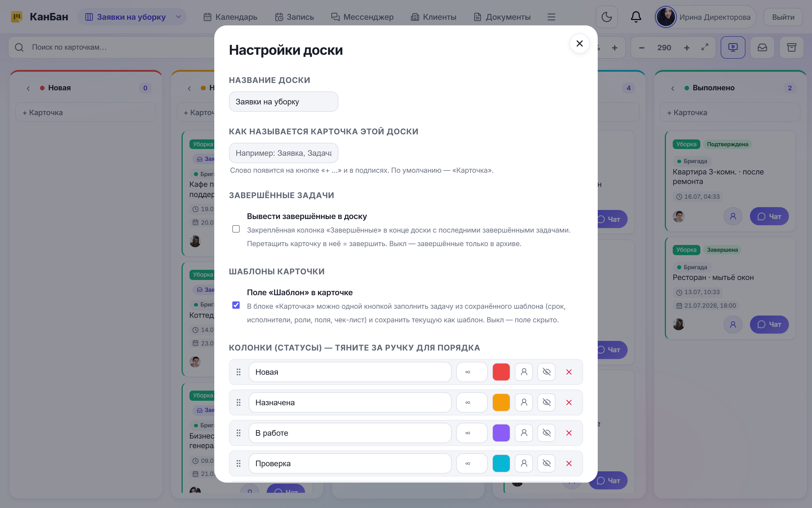Collapse the Новая column chevron
This screenshot has height=508, width=812.
[x=28, y=88]
